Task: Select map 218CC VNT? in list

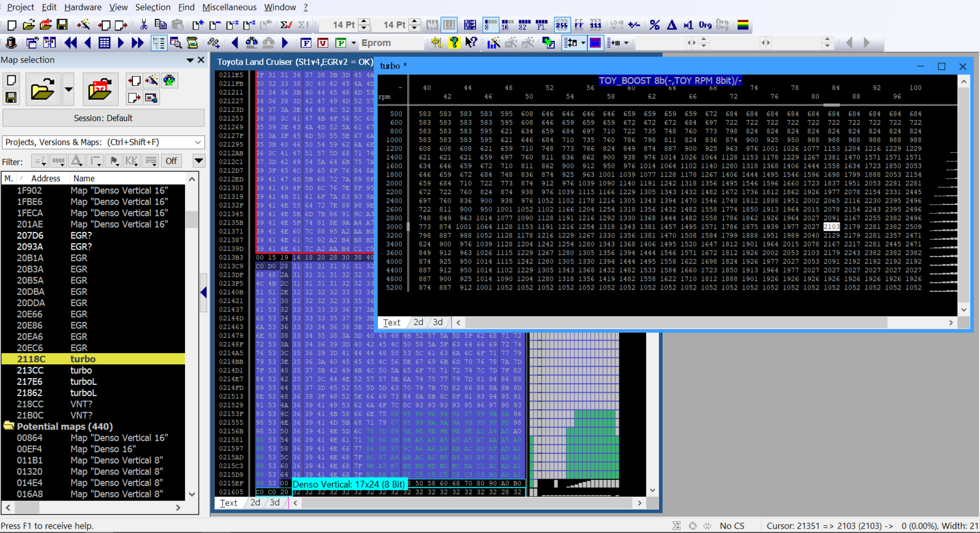Action: tap(93, 404)
